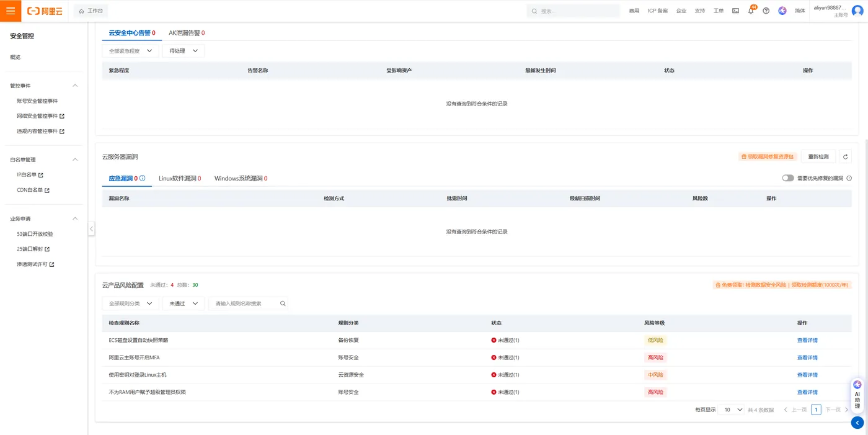Open CDN白名单 external link
This screenshot has width=868, height=435.
[33, 191]
